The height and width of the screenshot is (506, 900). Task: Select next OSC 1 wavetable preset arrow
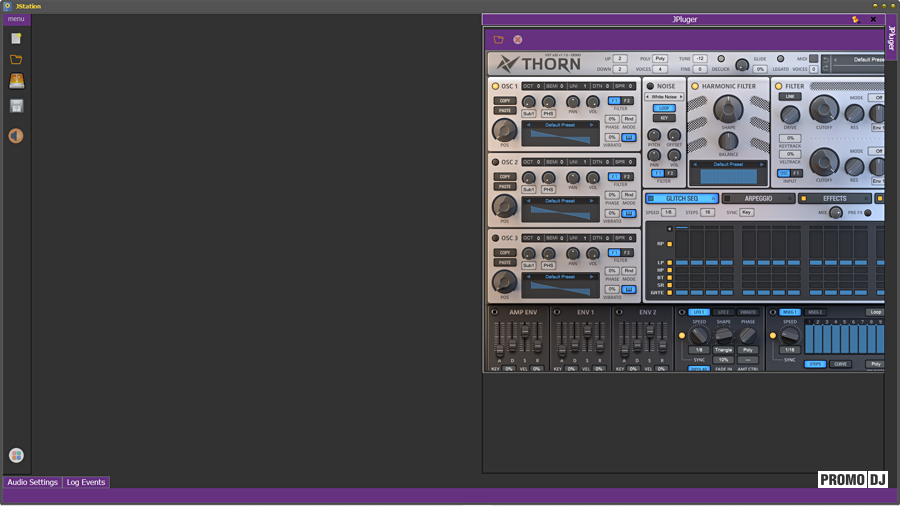click(592, 124)
